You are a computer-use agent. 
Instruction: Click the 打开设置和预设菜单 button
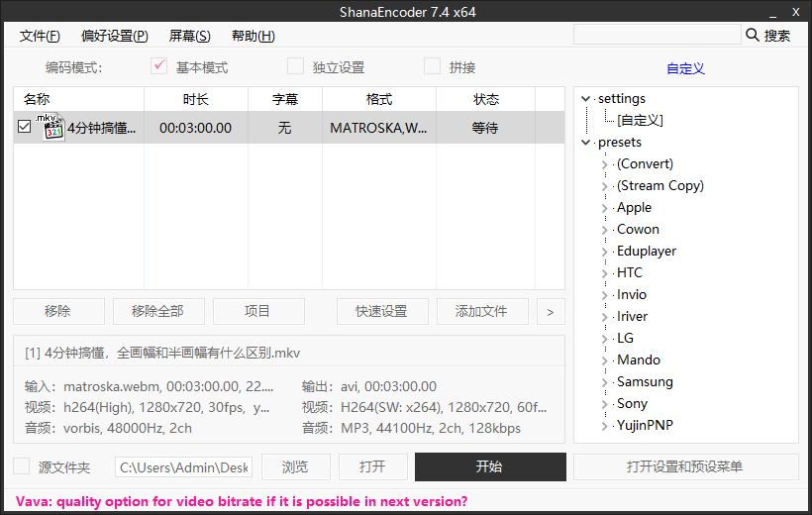pyautogui.click(x=685, y=466)
